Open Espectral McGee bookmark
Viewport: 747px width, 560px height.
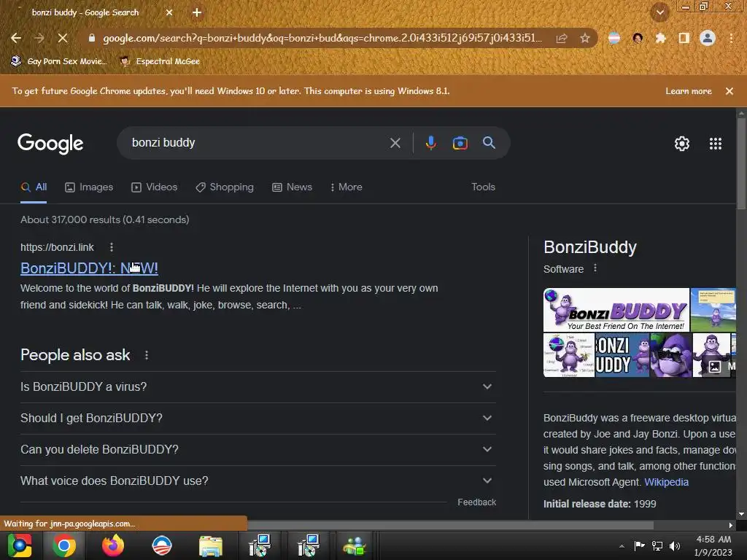coord(160,61)
